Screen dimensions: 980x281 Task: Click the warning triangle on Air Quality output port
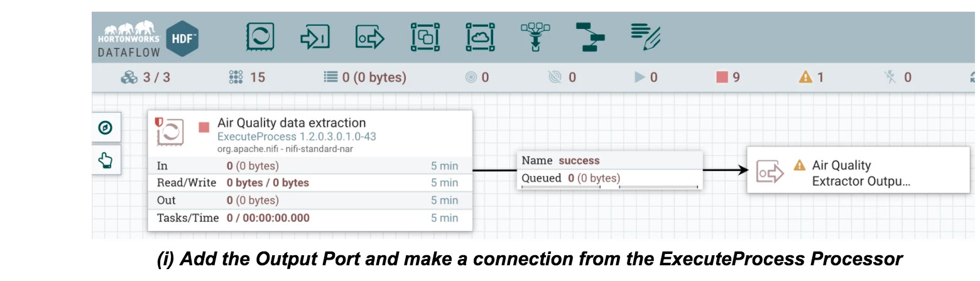799,165
